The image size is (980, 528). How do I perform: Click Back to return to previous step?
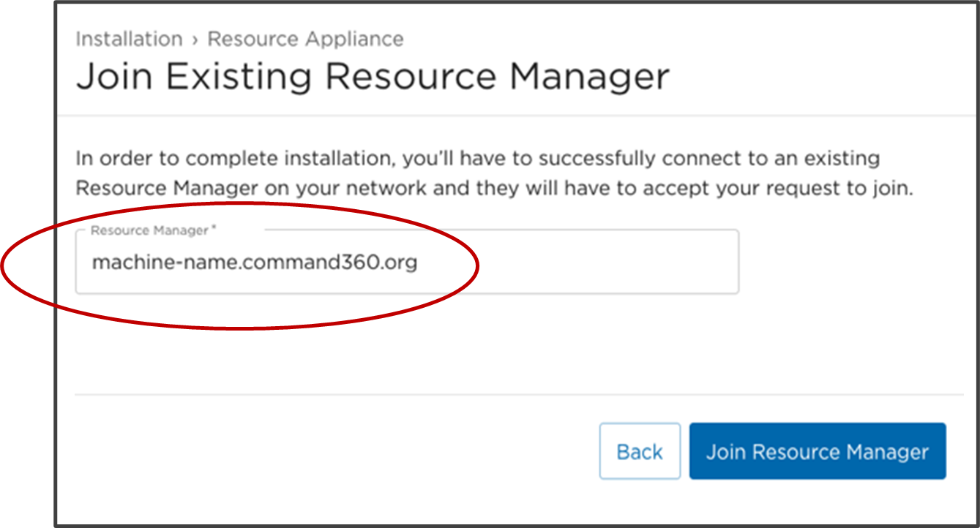point(640,451)
